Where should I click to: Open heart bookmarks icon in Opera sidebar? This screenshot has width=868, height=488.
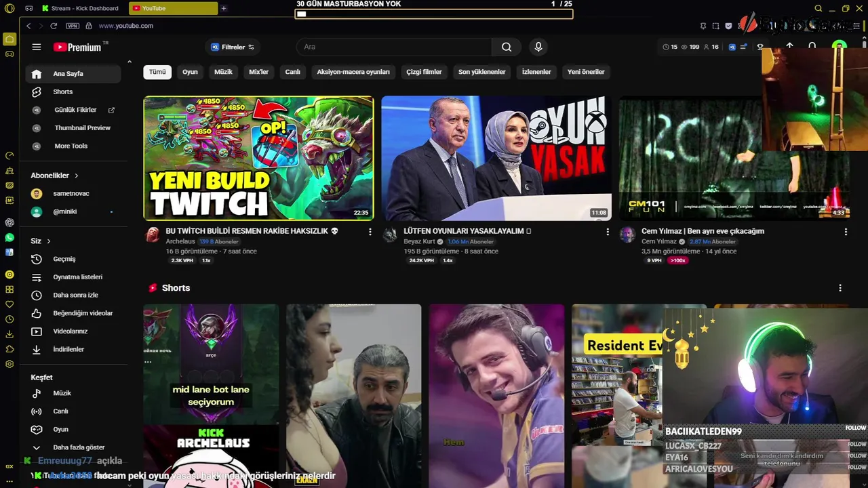[9, 304]
